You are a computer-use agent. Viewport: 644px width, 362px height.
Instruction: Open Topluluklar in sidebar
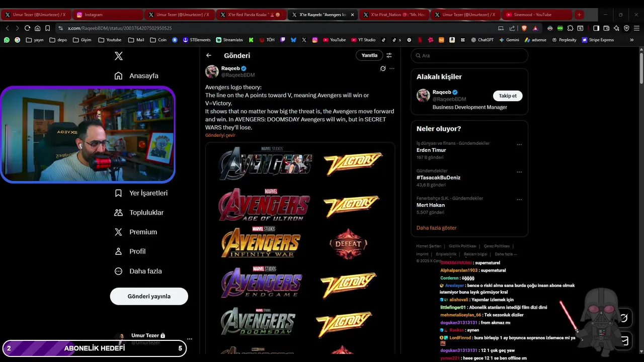[139, 213]
